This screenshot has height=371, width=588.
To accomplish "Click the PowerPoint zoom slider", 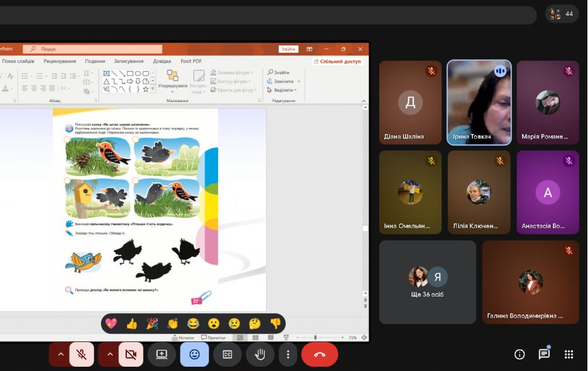I will pyautogui.click(x=315, y=337).
